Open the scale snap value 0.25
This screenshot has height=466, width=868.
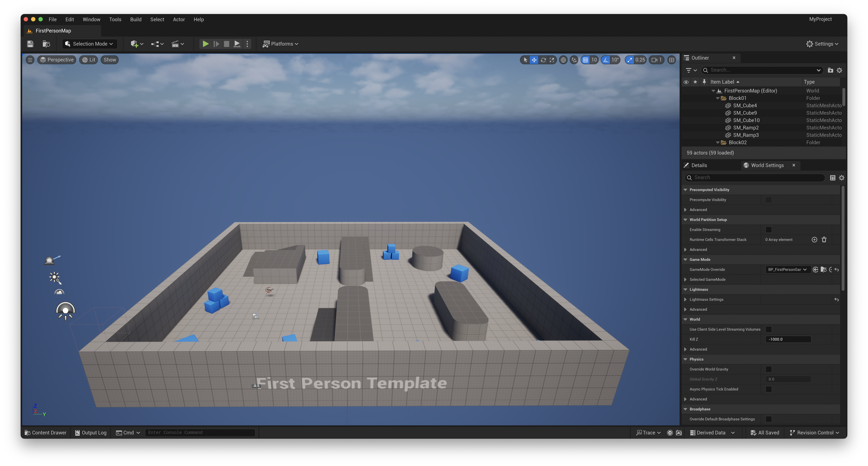click(640, 60)
